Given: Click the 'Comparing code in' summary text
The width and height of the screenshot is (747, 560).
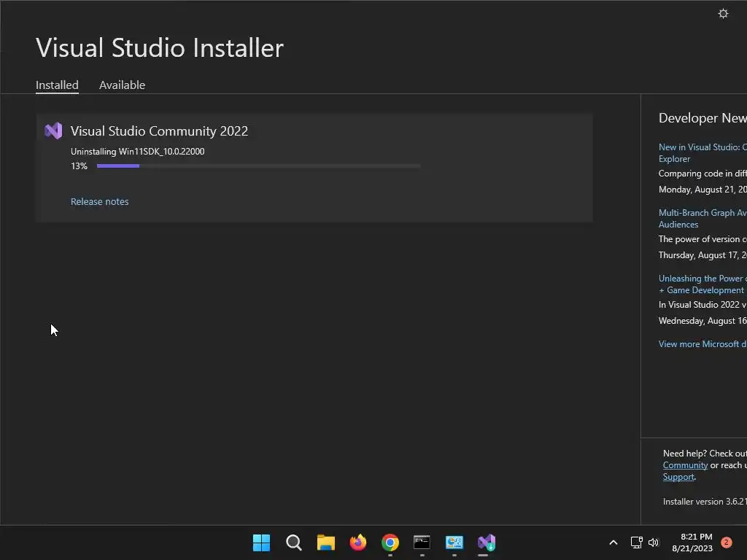Looking at the screenshot, I should pyautogui.click(x=703, y=174).
